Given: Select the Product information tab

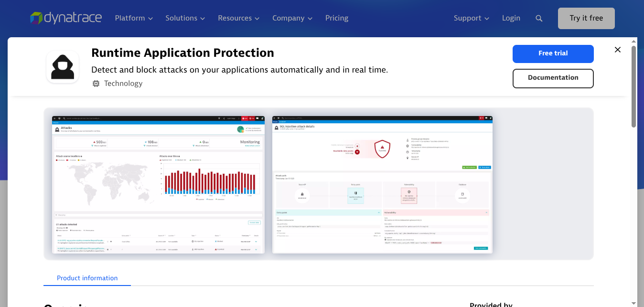Looking at the screenshot, I should click(87, 278).
